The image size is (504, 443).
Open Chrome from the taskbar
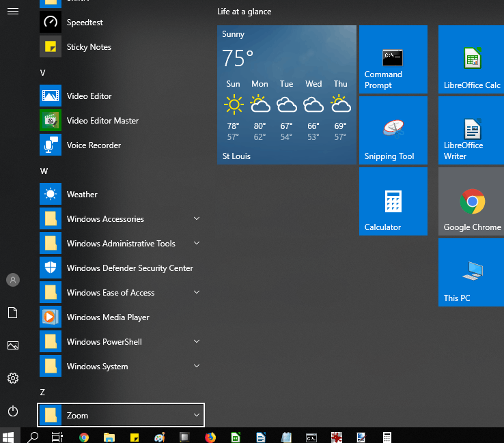pyautogui.click(x=84, y=438)
